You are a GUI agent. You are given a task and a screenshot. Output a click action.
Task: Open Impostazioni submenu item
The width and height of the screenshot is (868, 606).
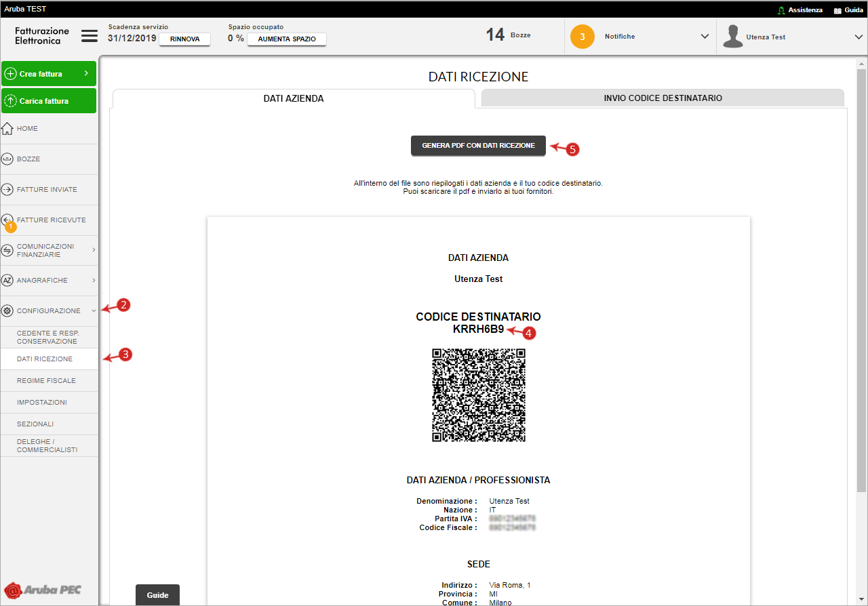pos(49,402)
